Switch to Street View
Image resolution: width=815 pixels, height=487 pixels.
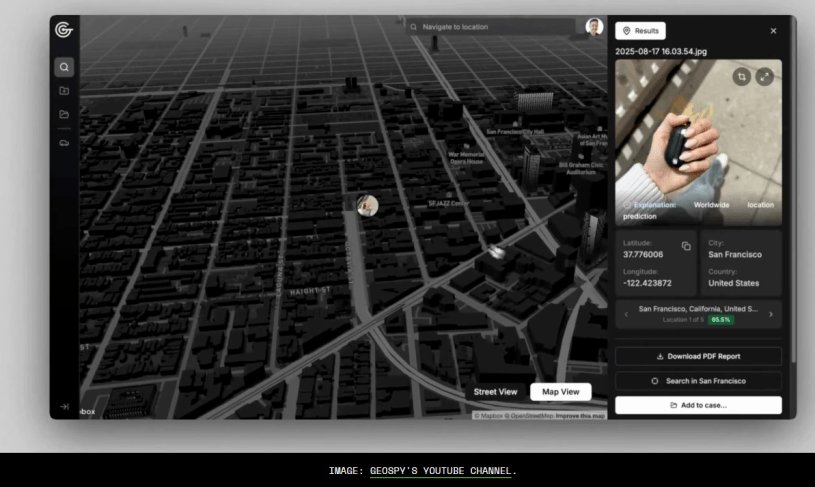[x=495, y=392]
